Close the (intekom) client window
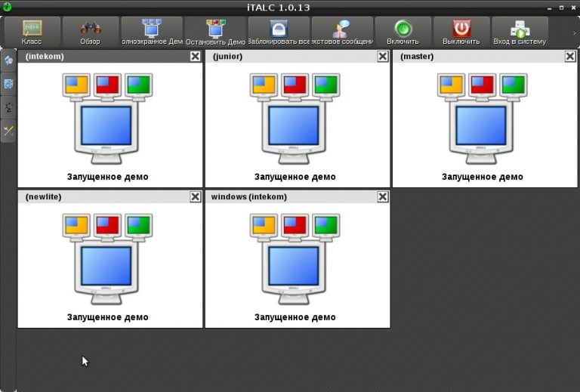Screen dimensions: 580x392 coord(196,56)
